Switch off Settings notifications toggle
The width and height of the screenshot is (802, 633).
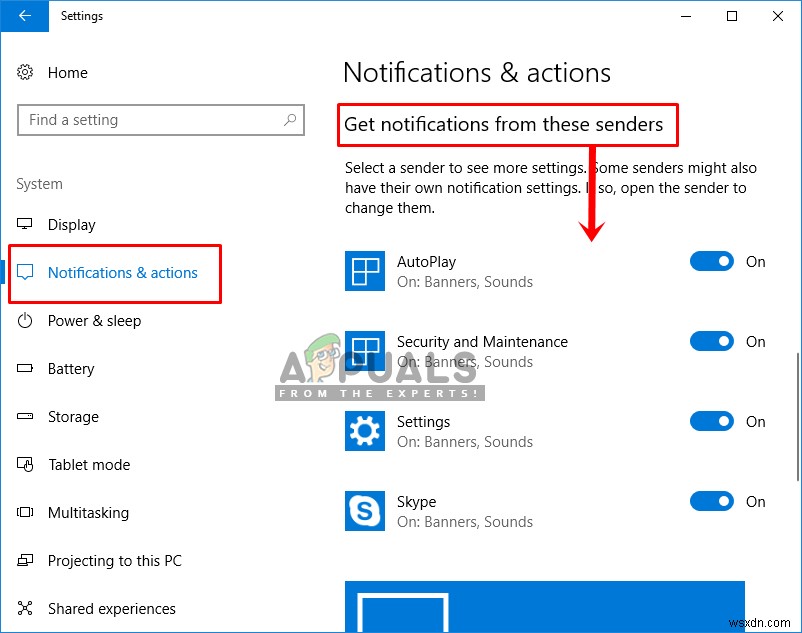(711, 421)
